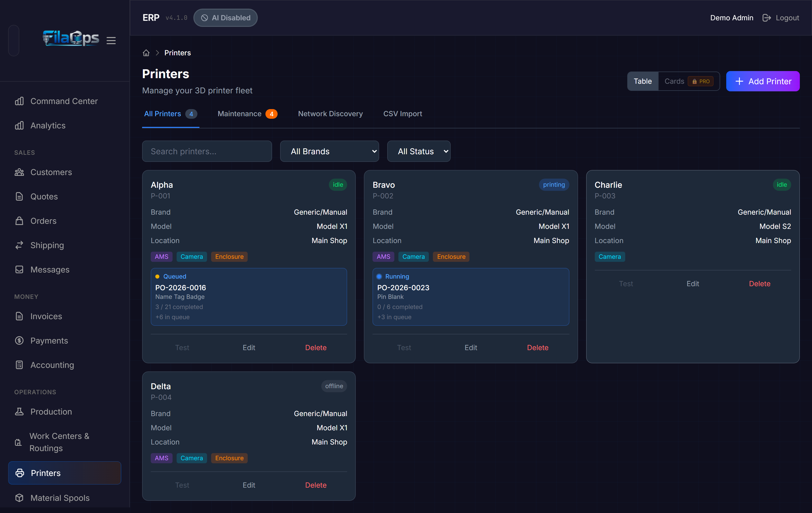Select the CSV Import tab
This screenshot has height=513, width=812.
click(402, 114)
